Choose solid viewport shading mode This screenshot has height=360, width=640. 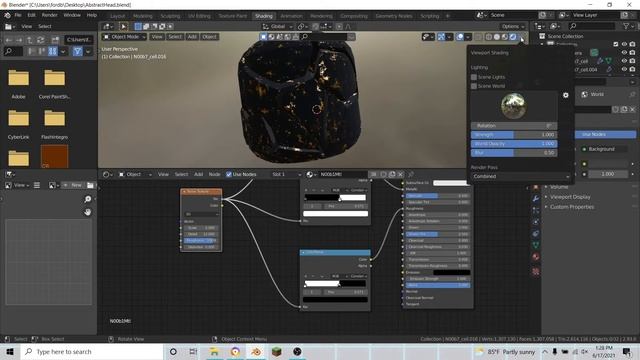pyautogui.click(x=497, y=37)
